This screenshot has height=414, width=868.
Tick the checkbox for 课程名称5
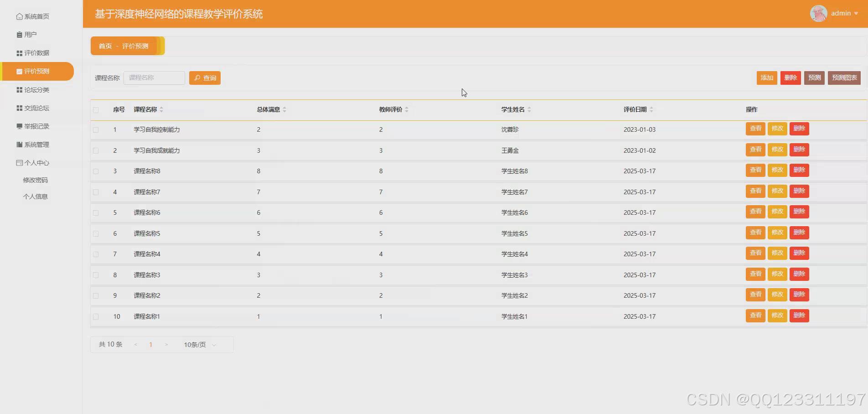coord(96,233)
